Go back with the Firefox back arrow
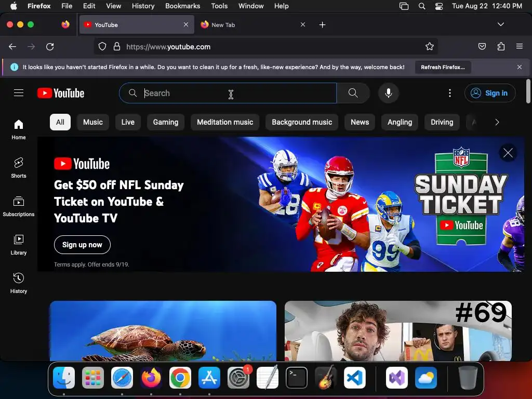 pos(12,46)
